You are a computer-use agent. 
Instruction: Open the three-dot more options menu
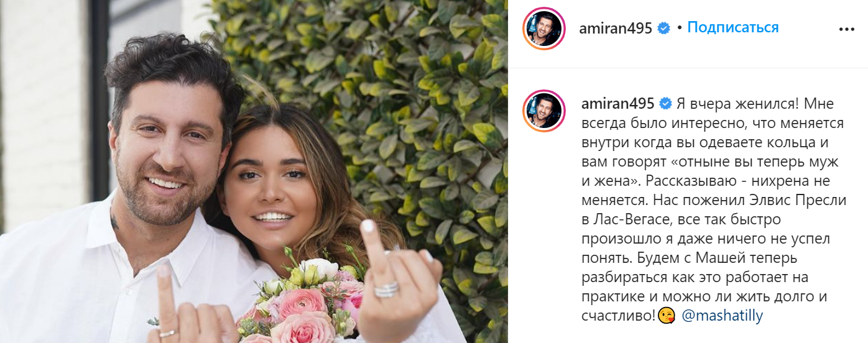pos(847,29)
